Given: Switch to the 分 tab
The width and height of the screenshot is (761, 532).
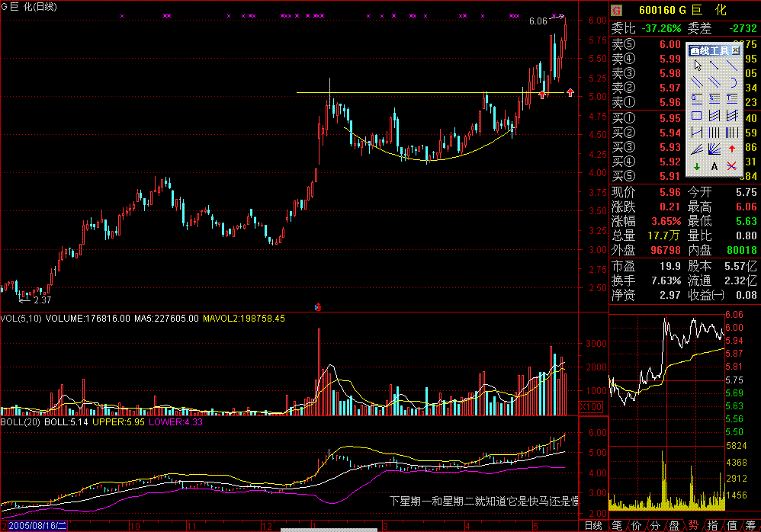Looking at the screenshot, I should 655,526.
